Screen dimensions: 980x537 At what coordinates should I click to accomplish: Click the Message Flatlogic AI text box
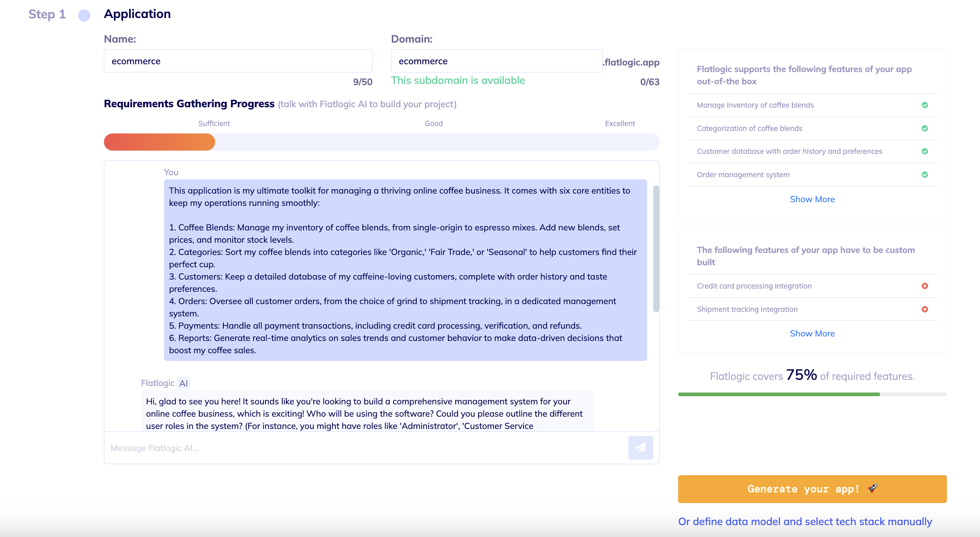pos(366,448)
